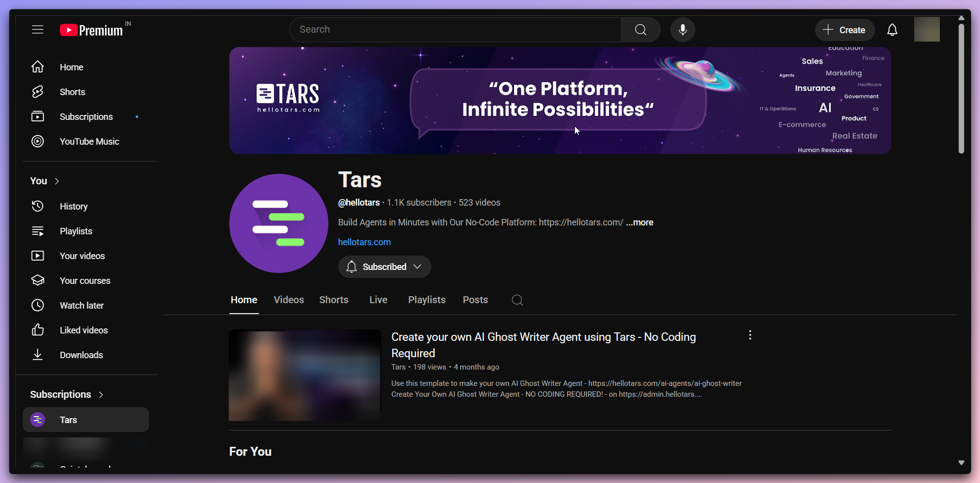Switch to the Live tab
Screen dimensions: 980x483
[x=378, y=300]
